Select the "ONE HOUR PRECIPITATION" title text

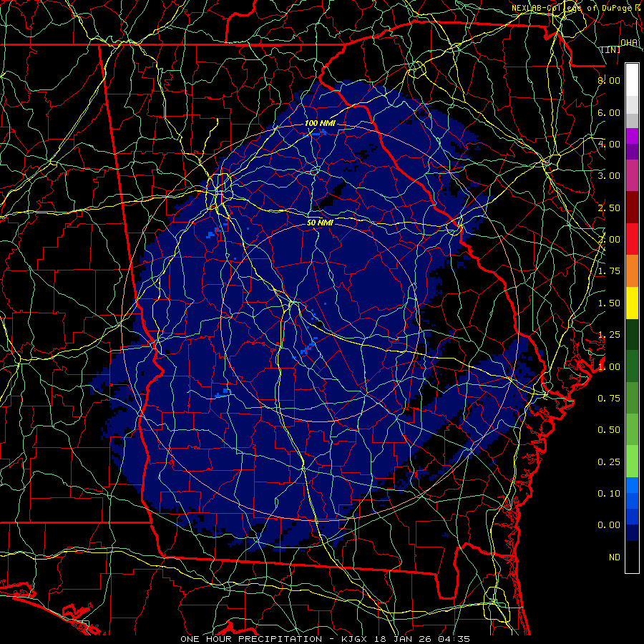251,639
